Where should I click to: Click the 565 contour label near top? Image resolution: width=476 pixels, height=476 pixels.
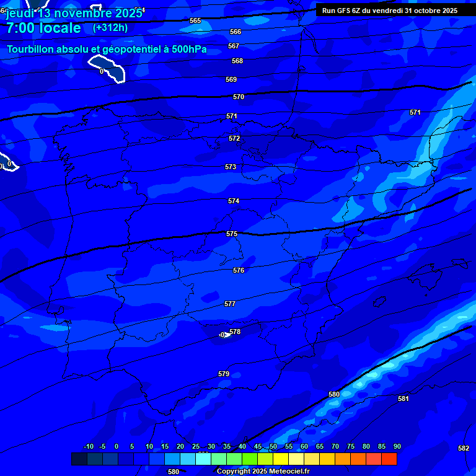pos(195,21)
